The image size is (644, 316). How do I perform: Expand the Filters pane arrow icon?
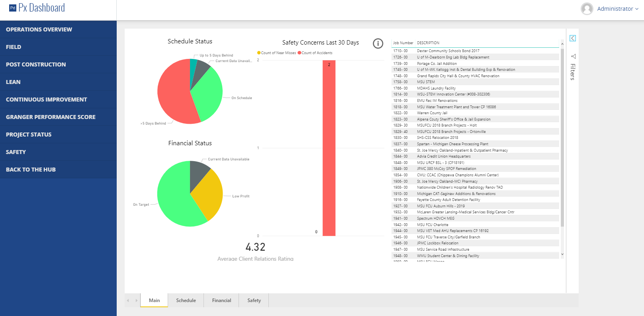click(573, 38)
